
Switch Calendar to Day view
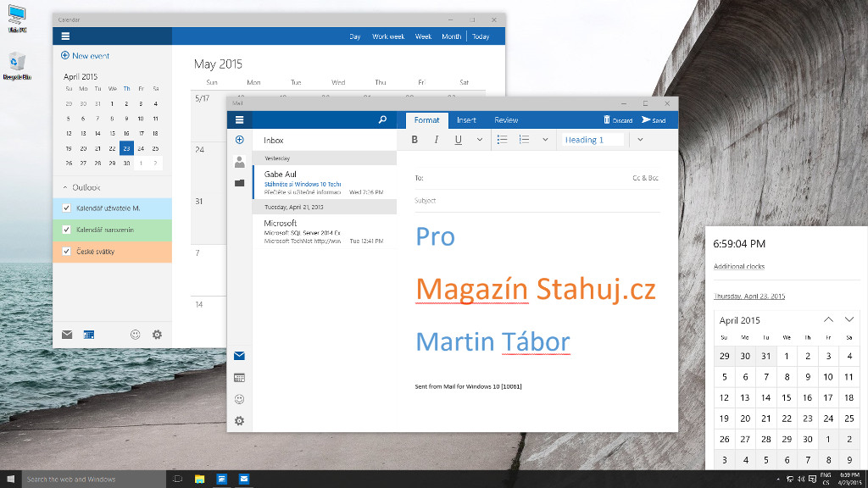[355, 36]
